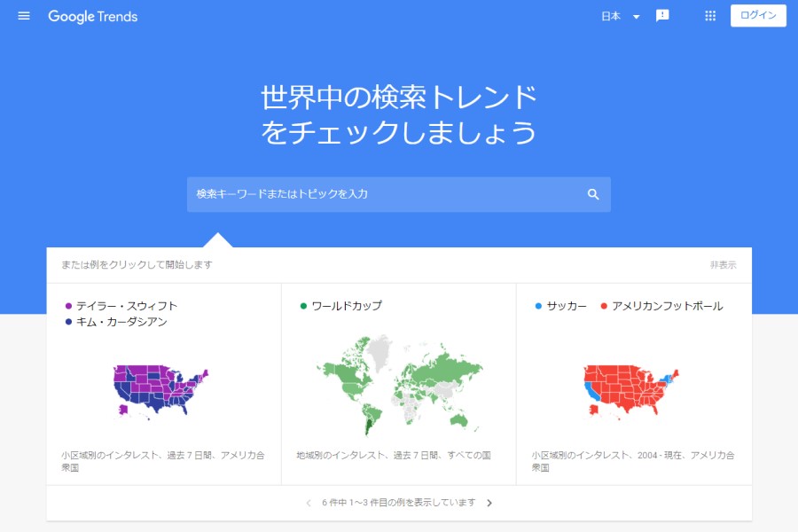The width and height of the screenshot is (798, 532).
Task: Open the ワールドカップ world map example
Action: click(398, 386)
